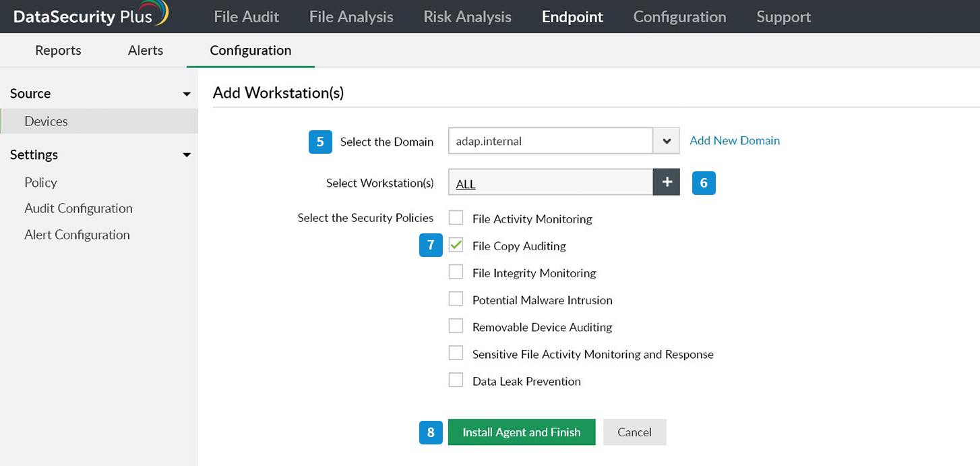Cancel adding workstations
Screen dimensions: 980x466
pos(634,432)
